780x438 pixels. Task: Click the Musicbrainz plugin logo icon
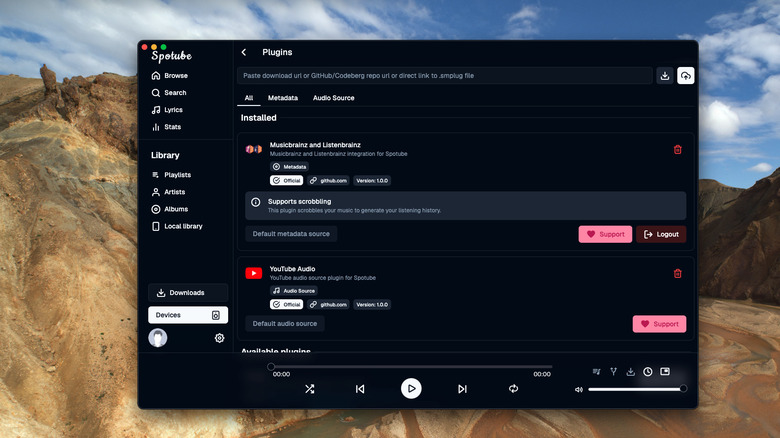click(x=254, y=149)
